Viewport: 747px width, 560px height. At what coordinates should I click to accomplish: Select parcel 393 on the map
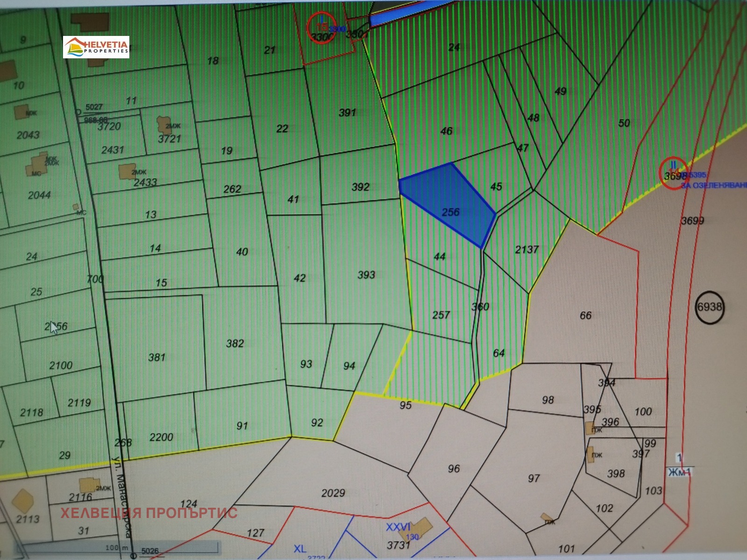click(366, 274)
